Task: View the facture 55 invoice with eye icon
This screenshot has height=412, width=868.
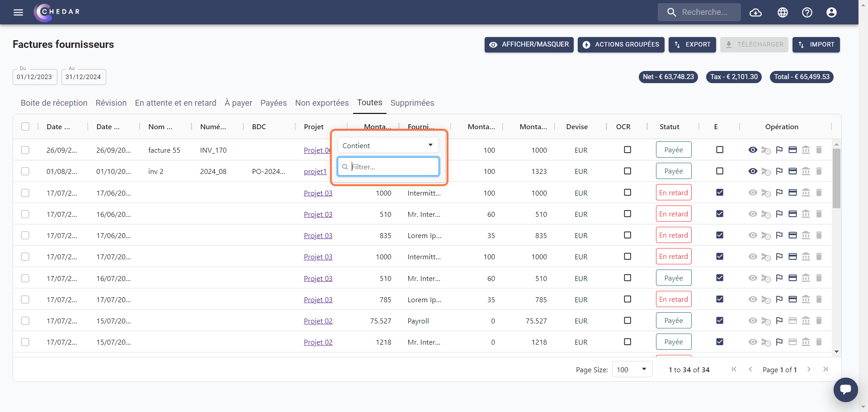Action: (x=753, y=150)
